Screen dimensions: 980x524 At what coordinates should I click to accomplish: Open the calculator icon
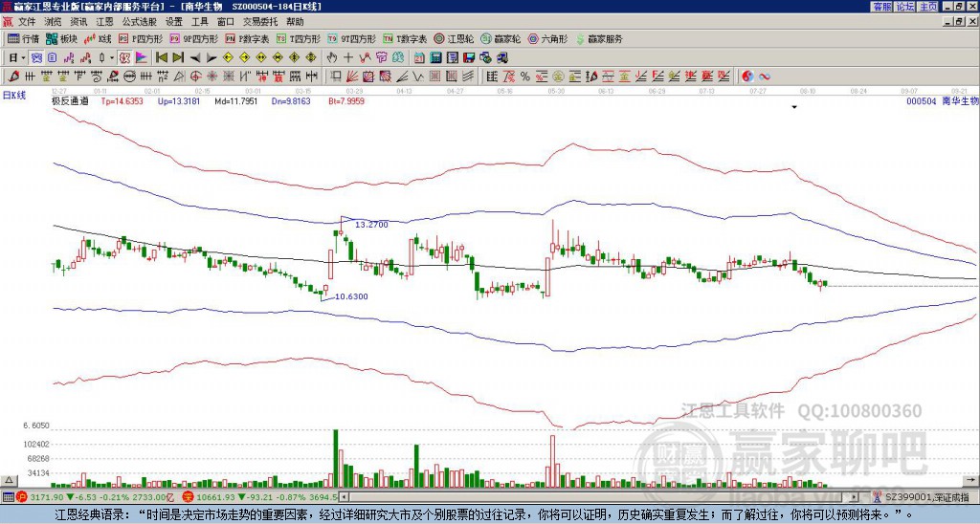click(x=435, y=57)
